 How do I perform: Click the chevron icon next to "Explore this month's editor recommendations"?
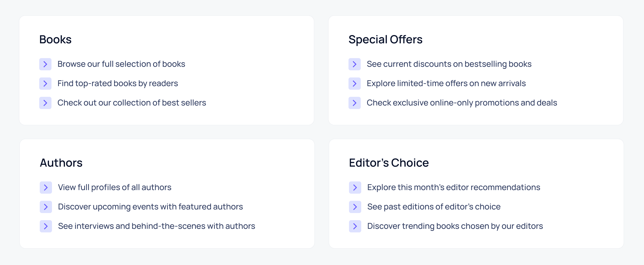[x=355, y=187]
